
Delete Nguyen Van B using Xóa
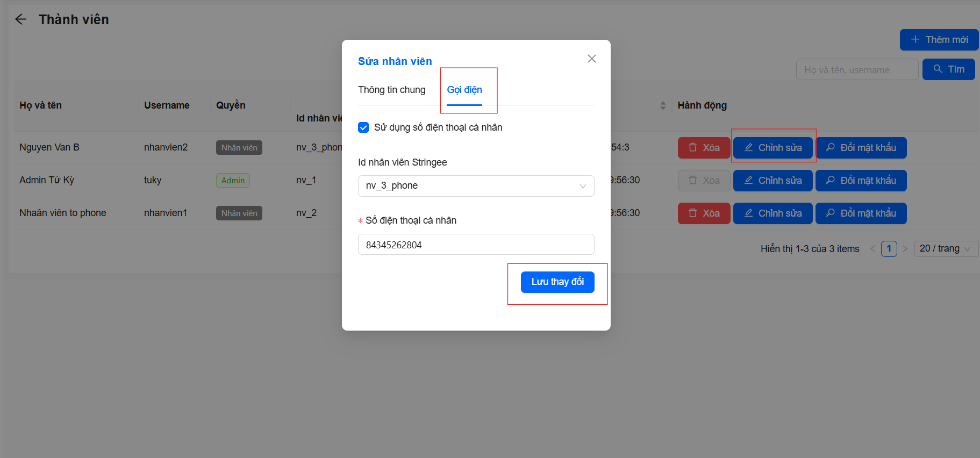704,148
